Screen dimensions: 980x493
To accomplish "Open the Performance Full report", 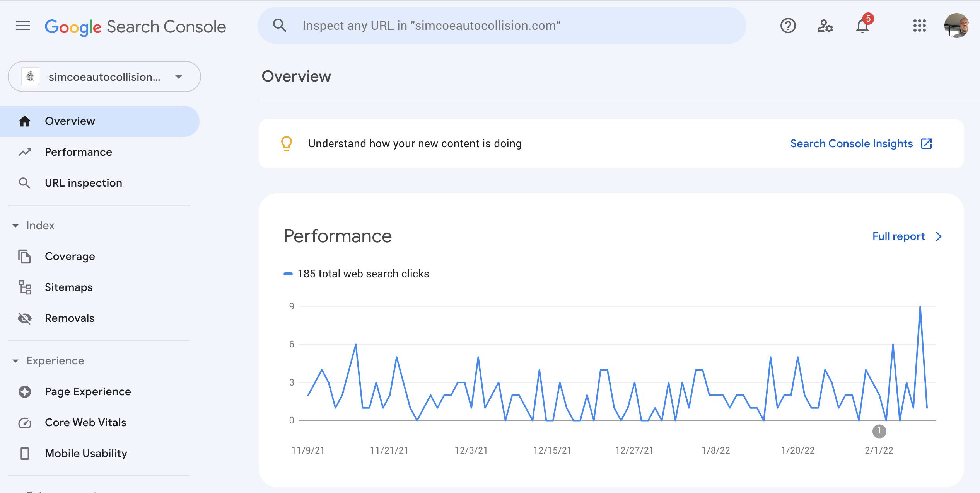I will 898,236.
